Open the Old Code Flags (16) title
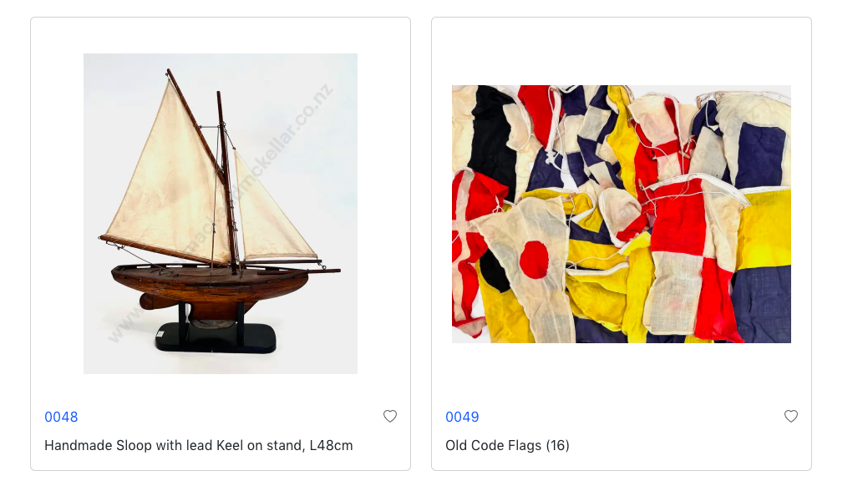The image size is (868, 486). click(x=507, y=445)
